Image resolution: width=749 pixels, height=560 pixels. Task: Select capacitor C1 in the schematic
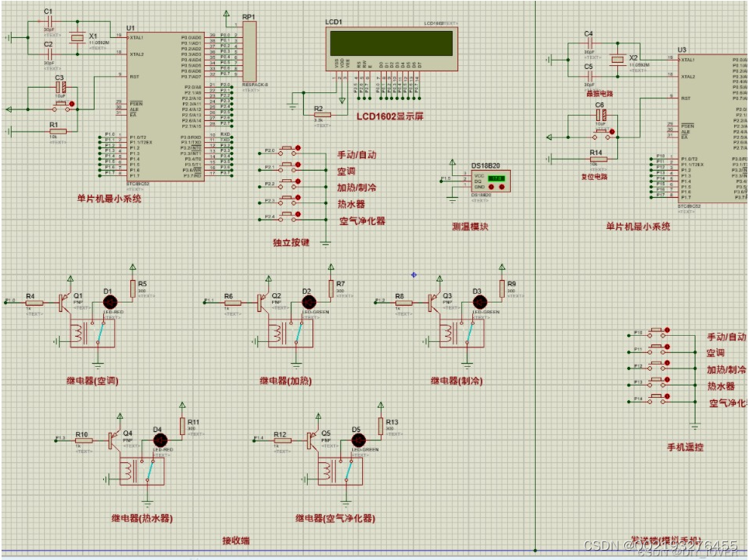(48, 22)
